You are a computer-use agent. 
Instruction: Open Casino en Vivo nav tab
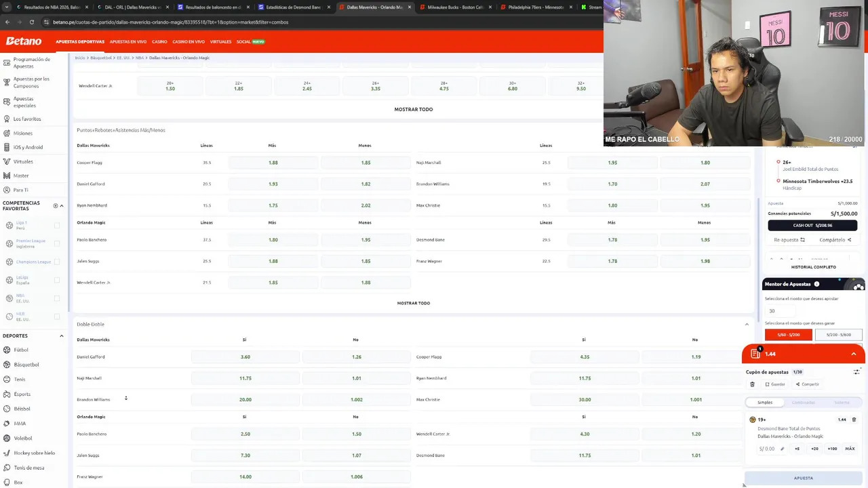coord(189,41)
